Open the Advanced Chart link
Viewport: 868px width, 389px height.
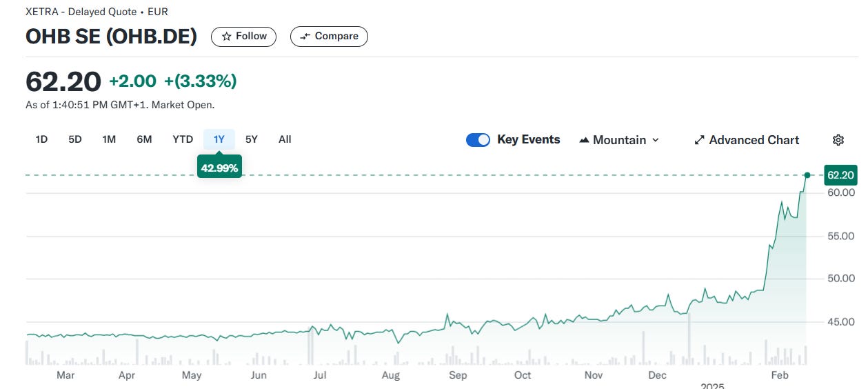(747, 140)
